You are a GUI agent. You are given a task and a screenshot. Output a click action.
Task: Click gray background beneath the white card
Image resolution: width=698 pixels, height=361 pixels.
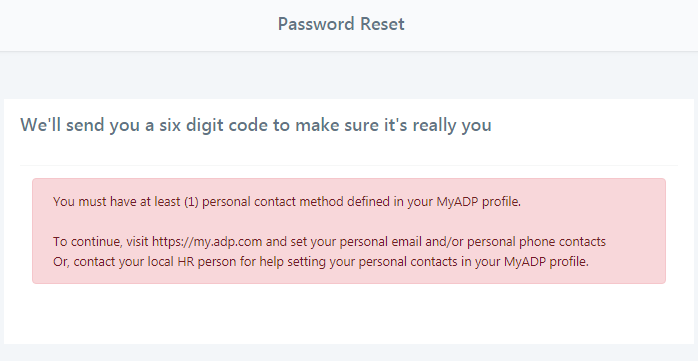pos(349,353)
